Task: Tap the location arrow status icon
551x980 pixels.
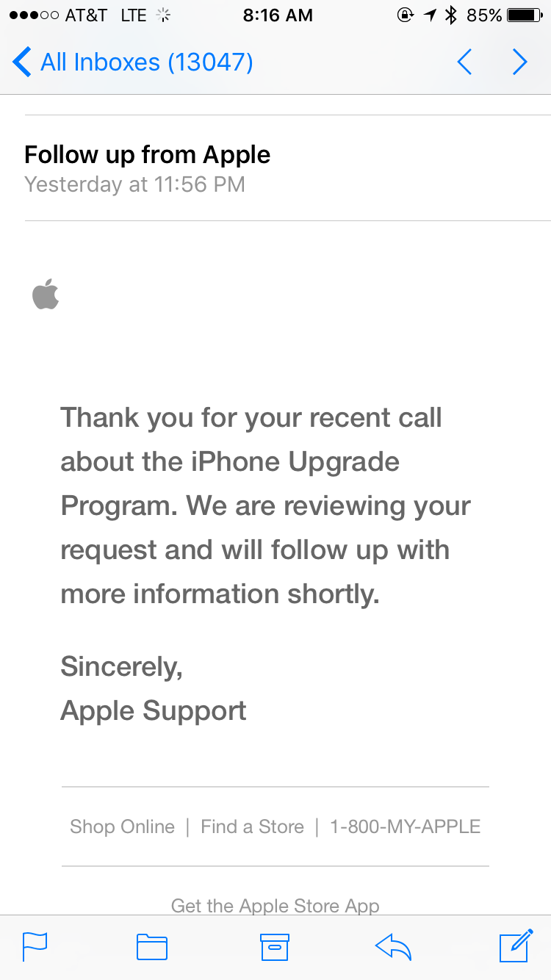Action: (x=430, y=15)
